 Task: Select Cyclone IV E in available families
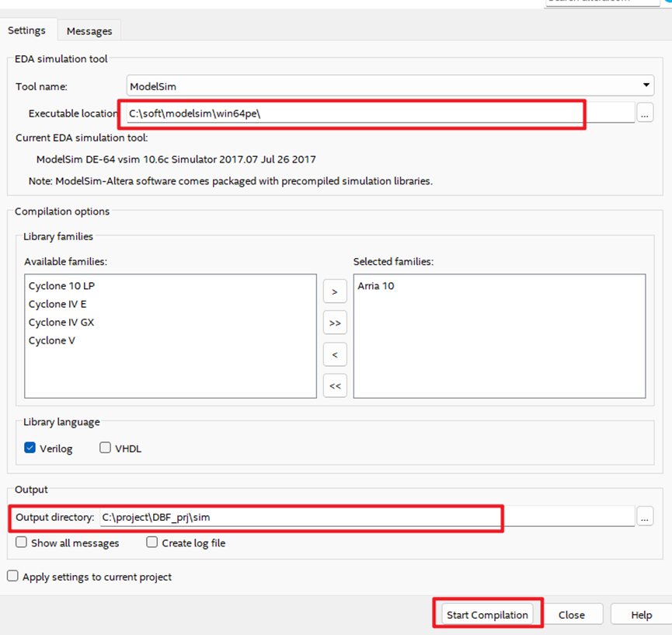(x=57, y=304)
